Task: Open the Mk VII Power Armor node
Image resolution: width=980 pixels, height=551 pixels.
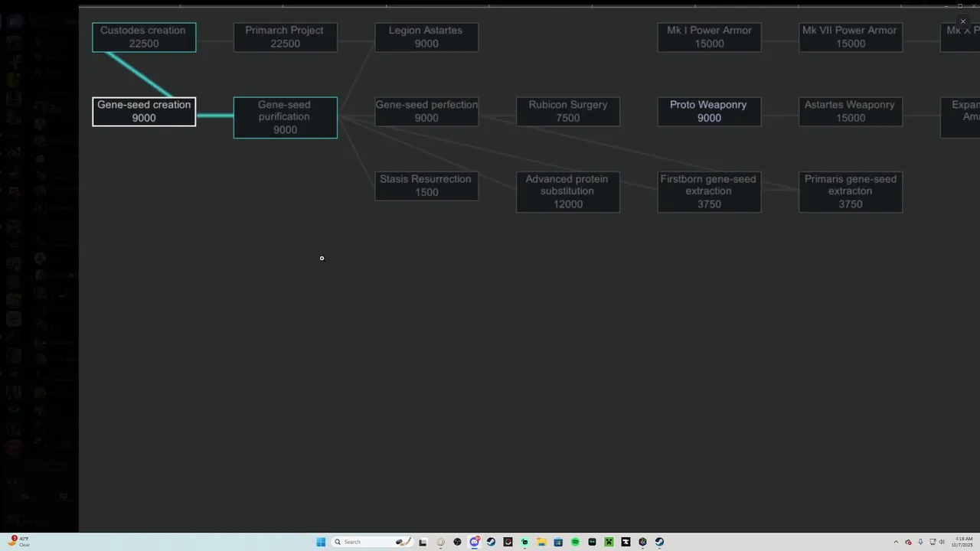Action: [x=851, y=37]
